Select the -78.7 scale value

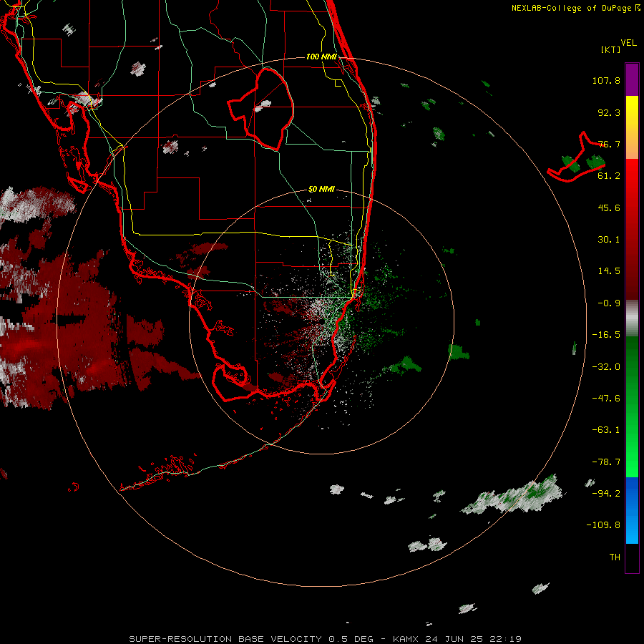(606, 462)
